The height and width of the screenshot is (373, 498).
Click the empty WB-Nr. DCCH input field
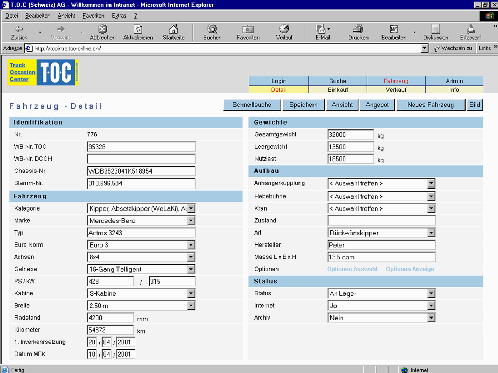(141, 159)
